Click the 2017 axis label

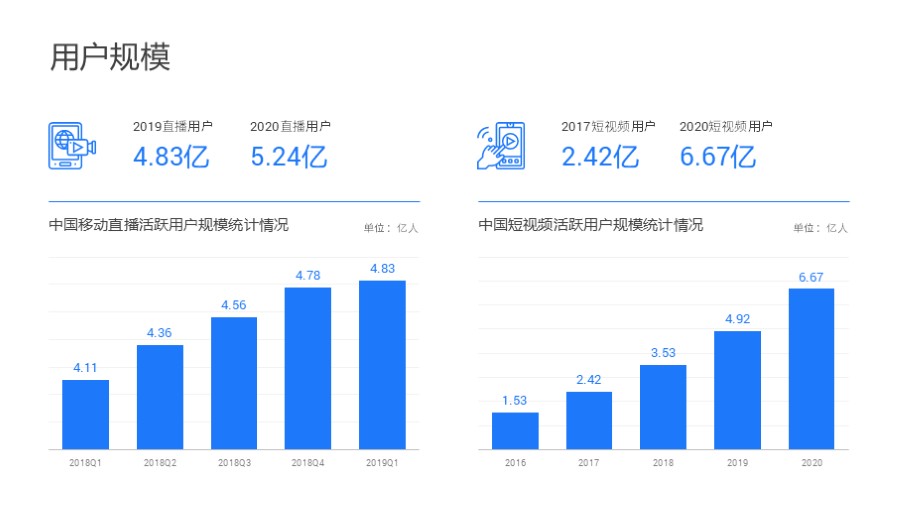(589, 462)
